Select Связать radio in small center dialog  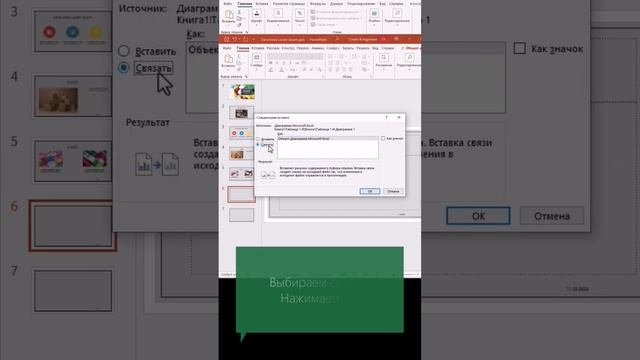coord(258,144)
